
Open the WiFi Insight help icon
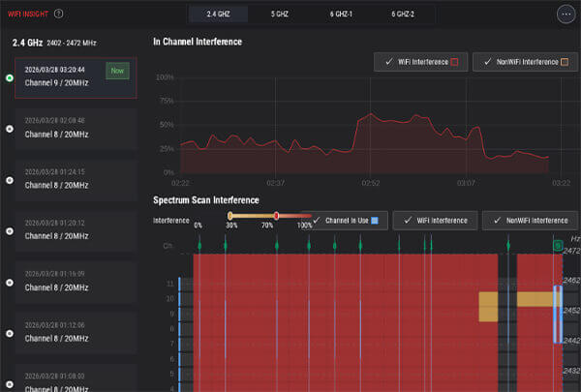tap(58, 14)
